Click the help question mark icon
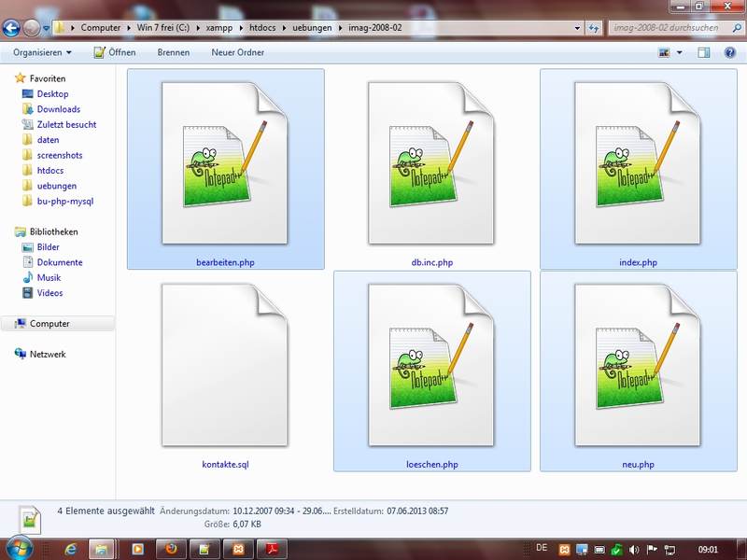This screenshot has height=560, width=747. tap(730, 53)
